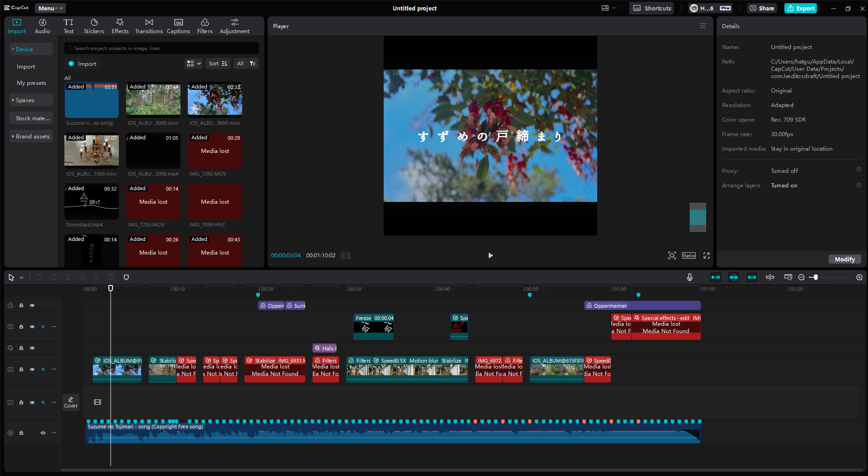
Task: Click the Cover edit button
Action: click(71, 402)
